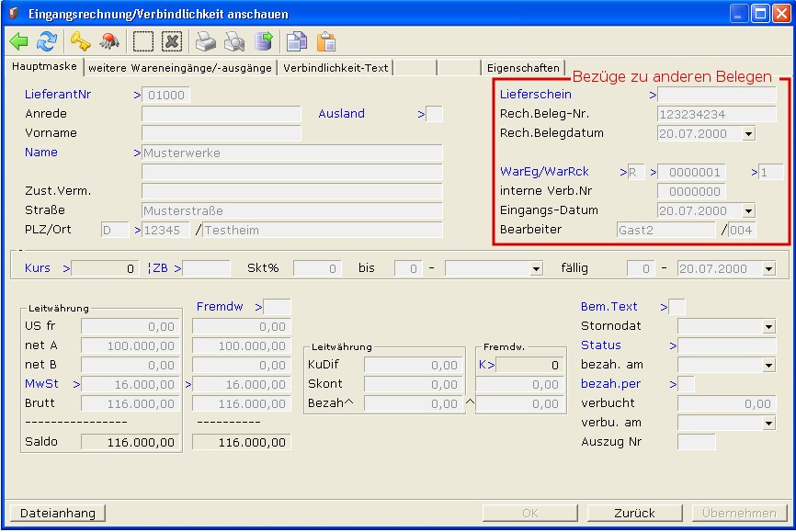Click the green back arrow icon
The image size is (796, 532).
tap(18, 41)
